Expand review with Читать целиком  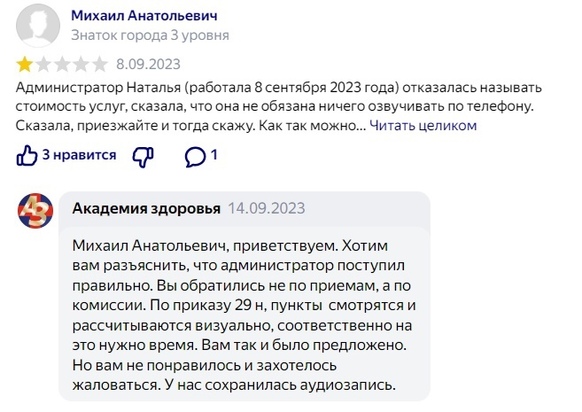point(423,125)
